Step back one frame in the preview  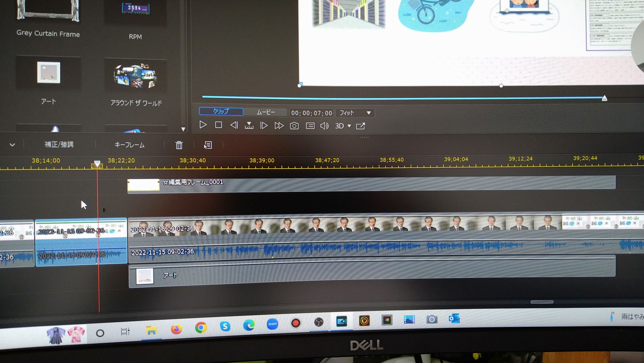coord(234,125)
